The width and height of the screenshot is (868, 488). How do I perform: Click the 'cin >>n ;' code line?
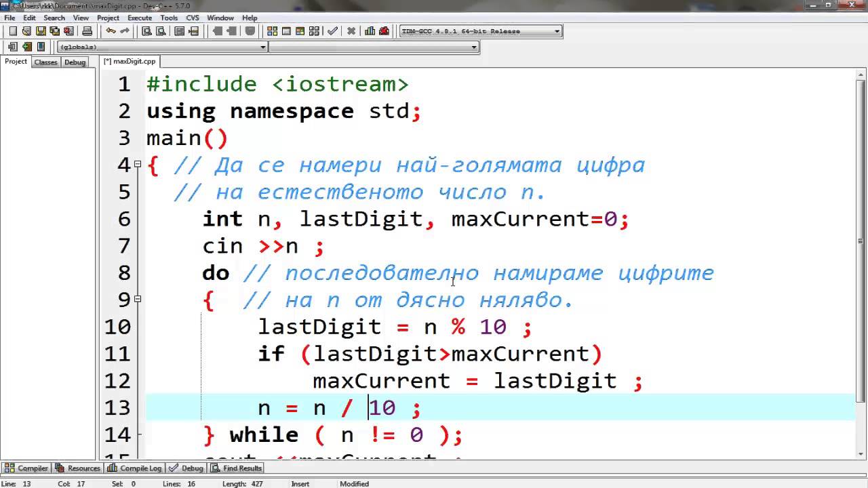pos(263,246)
